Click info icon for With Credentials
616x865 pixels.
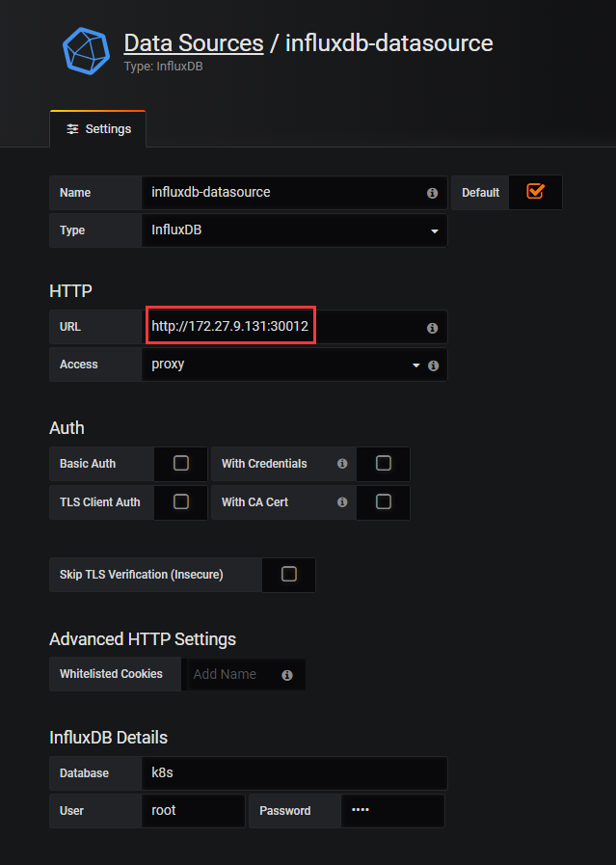click(x=342, y=464)
